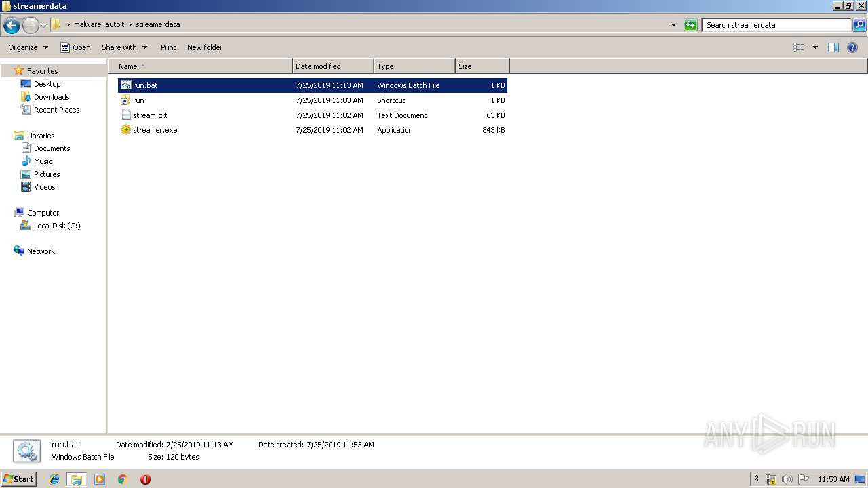The height and width of the screenshot is (488, 868).
Task: Open the Share with dropdown
Action: (124, 47)
